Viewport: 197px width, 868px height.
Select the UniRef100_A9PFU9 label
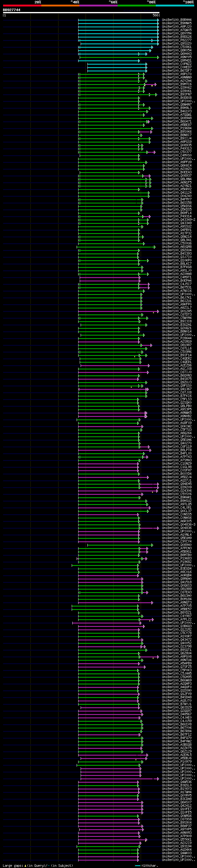coord(177,162)
